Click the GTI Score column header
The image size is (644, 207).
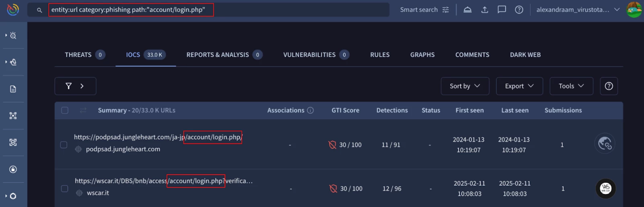pyautogui.click(x=345, y=110)
